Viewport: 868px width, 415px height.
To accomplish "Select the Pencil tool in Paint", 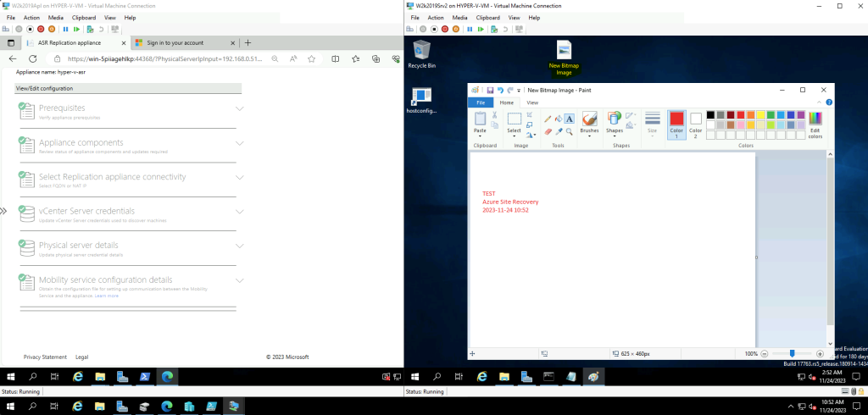I will coord(548,119).
